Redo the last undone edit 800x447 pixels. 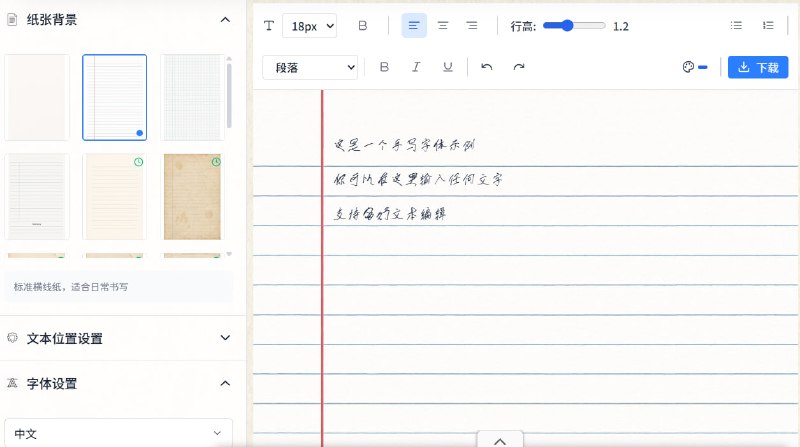[x=519, y=67]
